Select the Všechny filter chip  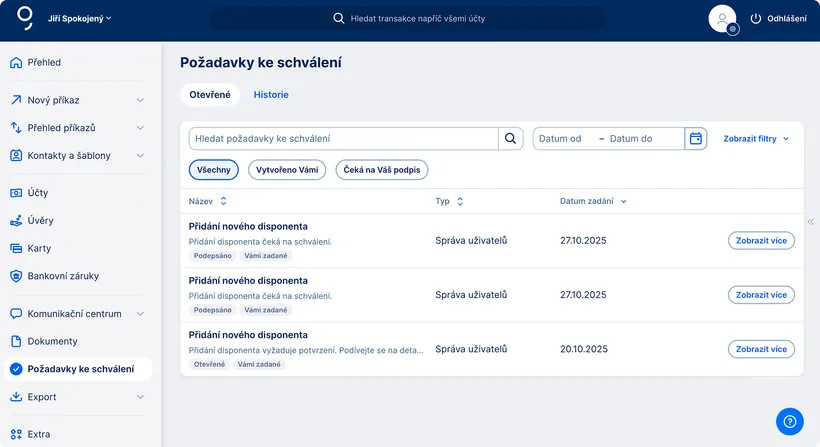(214, 170)
